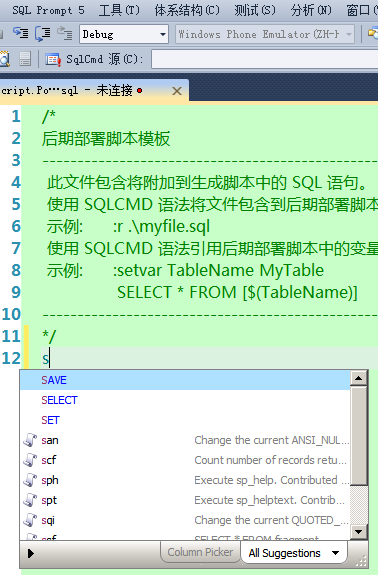Choose the san snippet suggestion
The width and height of the screenshot is (378, 575).
(185, 440)
